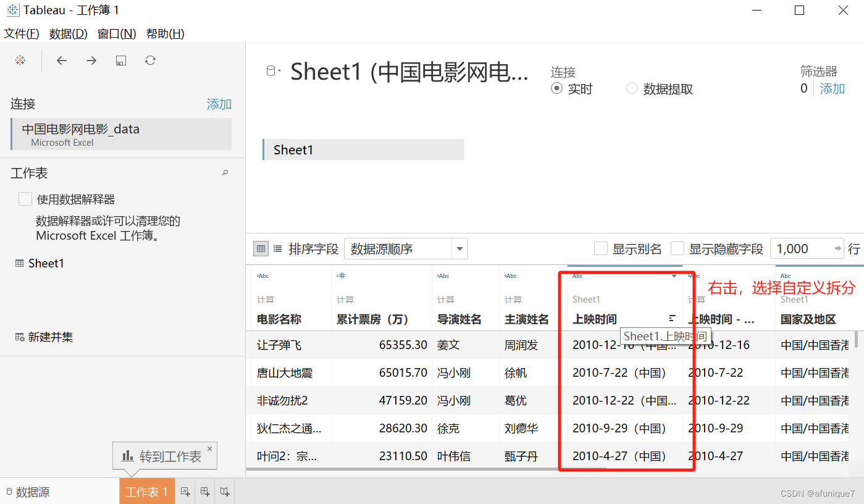Screen dimensions: 864x504
Task: Save the workbook with the disk icon
Action: (121, 61)
